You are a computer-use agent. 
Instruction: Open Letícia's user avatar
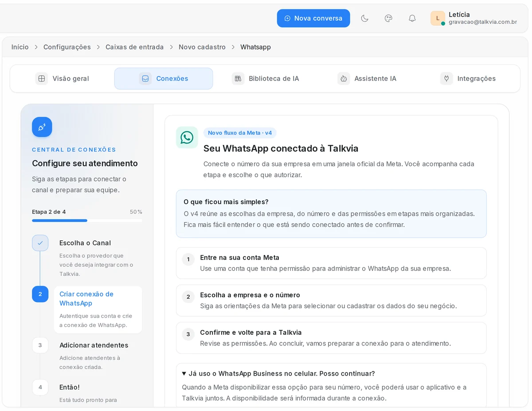(x=438, y=18)
